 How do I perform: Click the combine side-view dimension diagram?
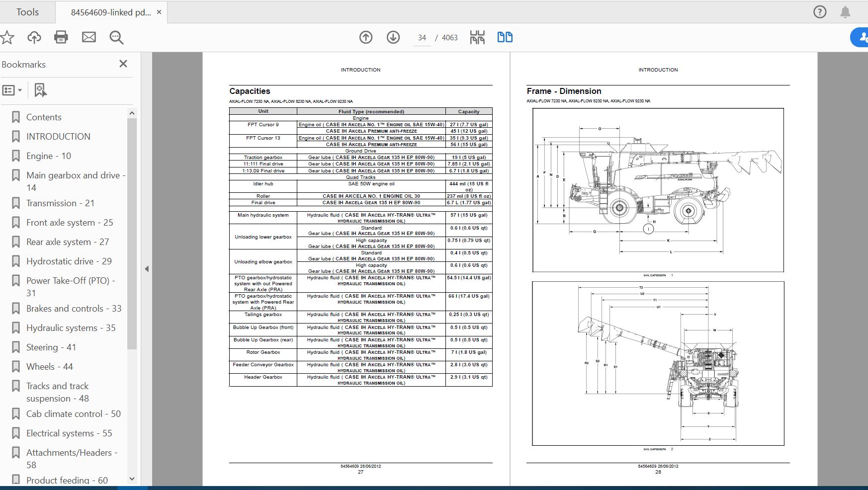pyautogui.click(x=658, y=190)
